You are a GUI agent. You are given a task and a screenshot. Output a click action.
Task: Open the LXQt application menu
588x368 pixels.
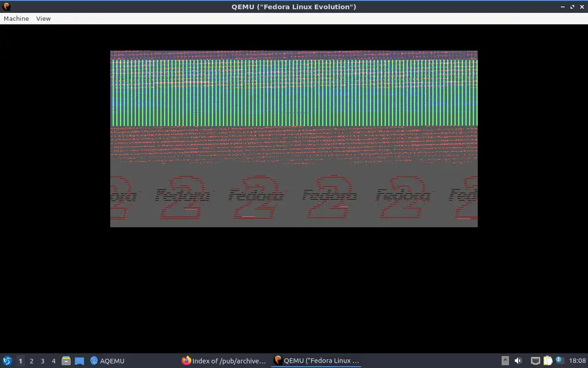7,361
